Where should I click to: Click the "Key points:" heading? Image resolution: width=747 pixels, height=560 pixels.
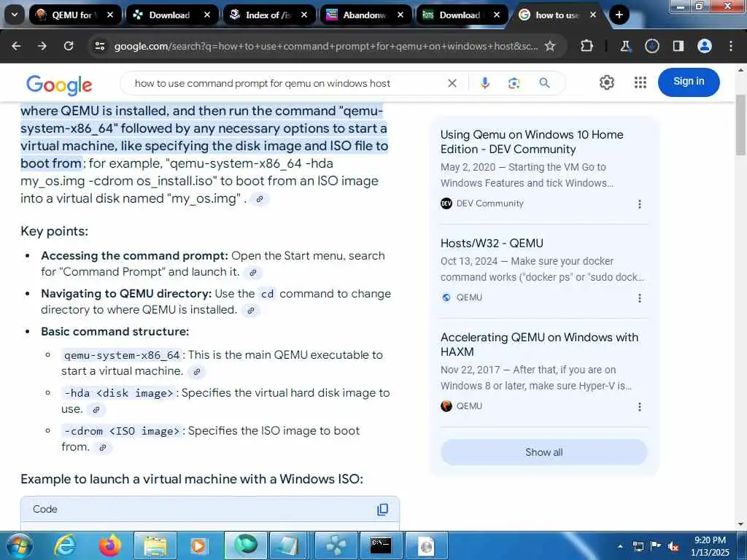(x=54, y=231)
